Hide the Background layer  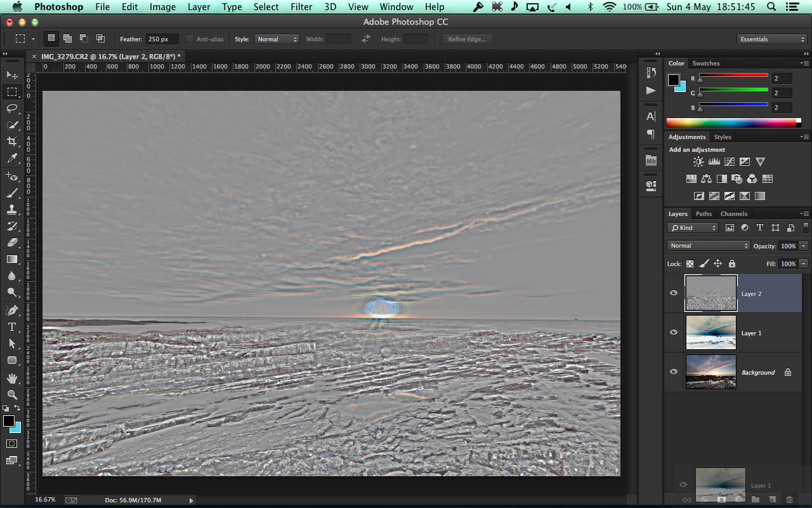pyautogui.click(x=674, y=372)
